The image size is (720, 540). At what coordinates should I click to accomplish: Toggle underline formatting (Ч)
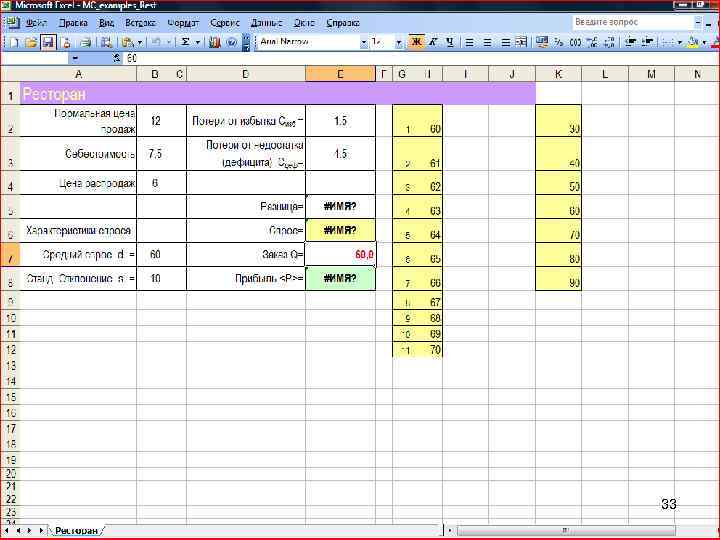click(450, 42)
